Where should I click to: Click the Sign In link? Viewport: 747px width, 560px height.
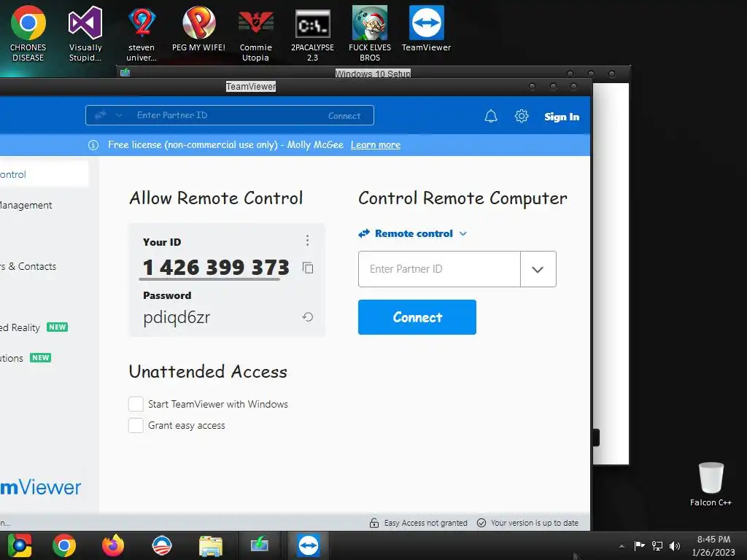click(x=562, y=117)
